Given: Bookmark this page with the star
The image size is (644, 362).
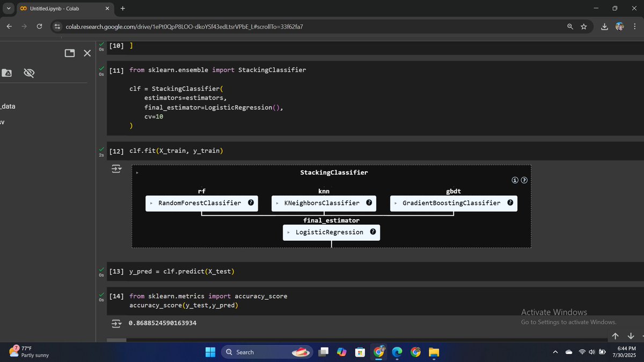Looking at the screenshot, I should [x=584, y=26].
